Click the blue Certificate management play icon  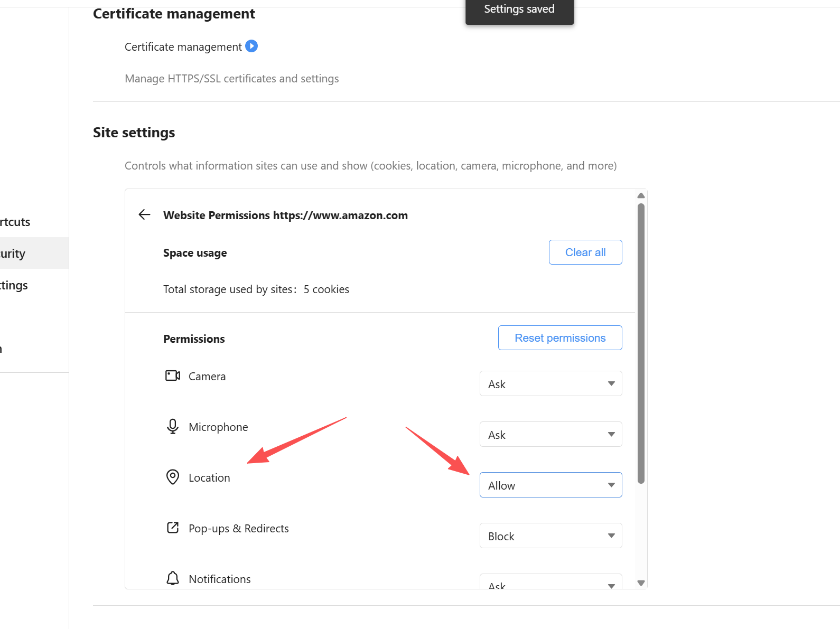[251, 46]
